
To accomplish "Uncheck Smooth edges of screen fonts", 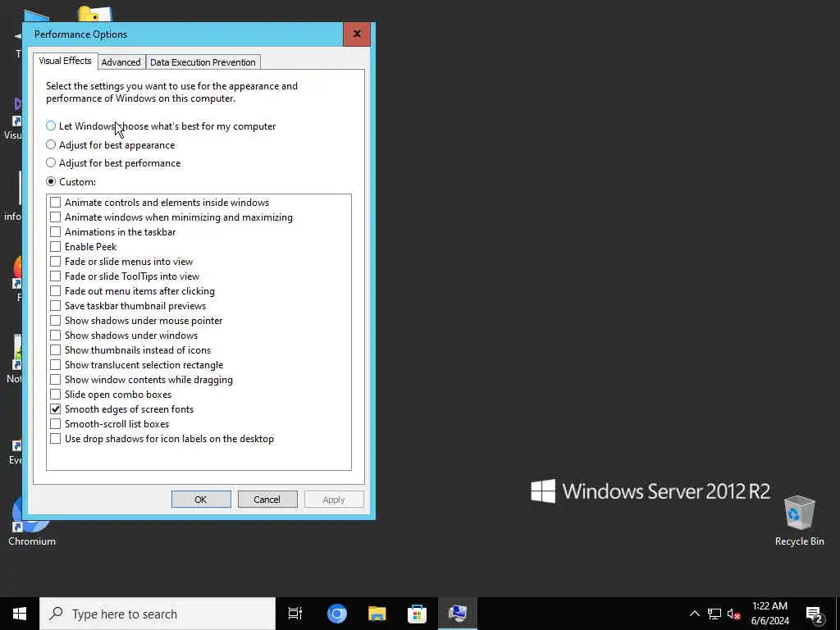I will pyautogui.click(x=55, y=409).
